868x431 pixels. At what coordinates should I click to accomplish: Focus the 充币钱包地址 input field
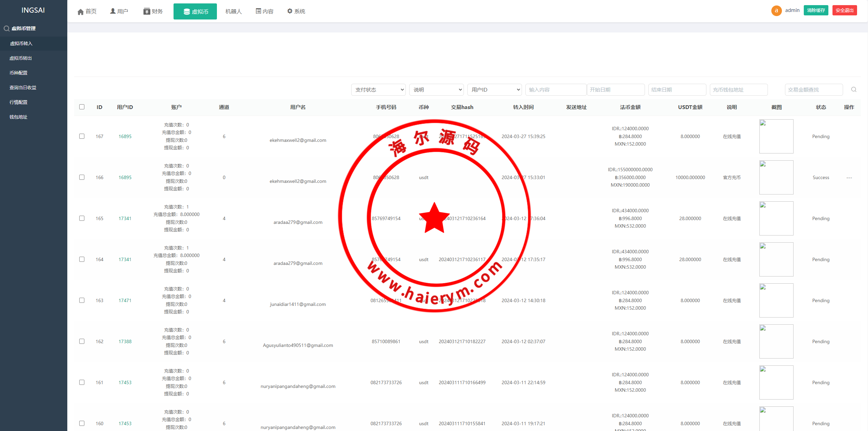click(739, 90)
